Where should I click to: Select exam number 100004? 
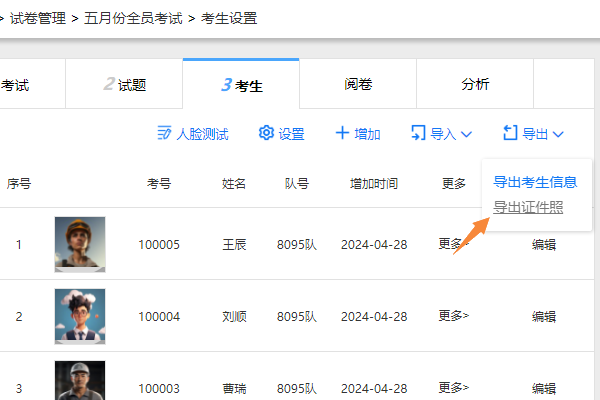tap(159, 317)
